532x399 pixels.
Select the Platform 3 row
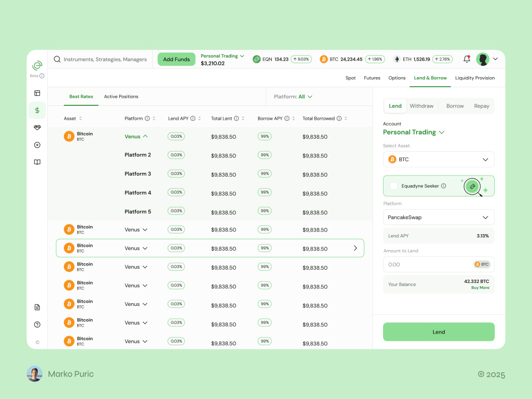click(x=210, y=174)
